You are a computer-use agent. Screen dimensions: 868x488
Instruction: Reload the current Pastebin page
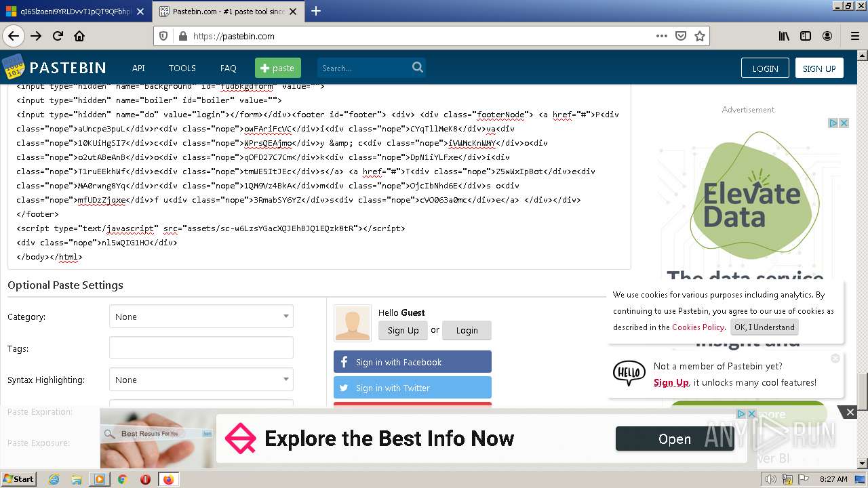coord(58,36)
